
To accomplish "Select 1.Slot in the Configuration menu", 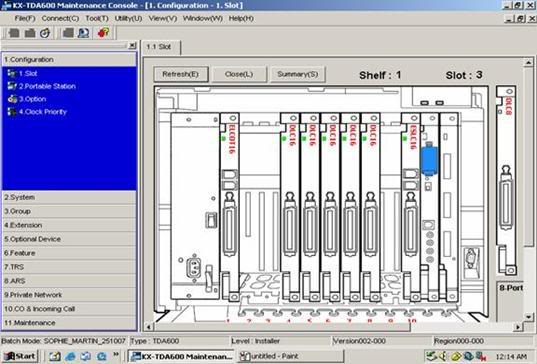I will pyautogui.click(x=23, y=73).
